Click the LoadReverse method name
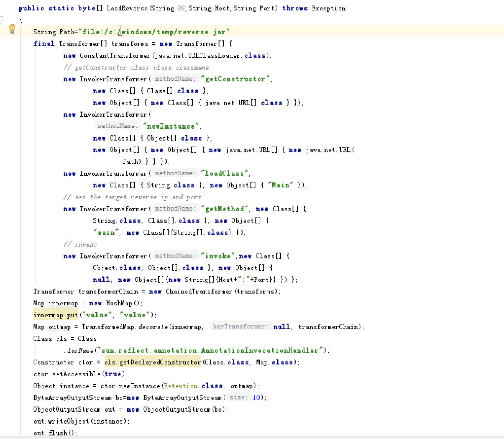Image resolution: width=504 pixels, height=439 pixels. (x=127, y=9)
